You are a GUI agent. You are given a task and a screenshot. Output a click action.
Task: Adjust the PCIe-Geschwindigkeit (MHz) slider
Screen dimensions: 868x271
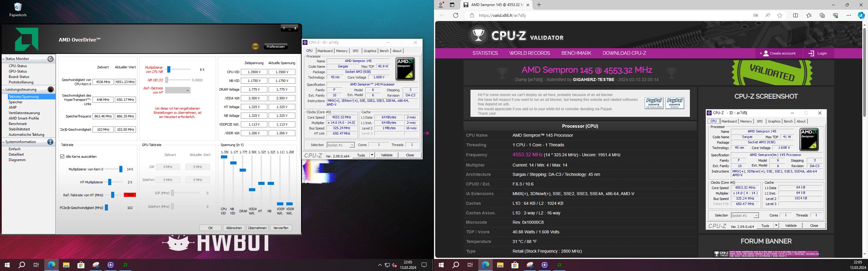click(x=106, y=208)
